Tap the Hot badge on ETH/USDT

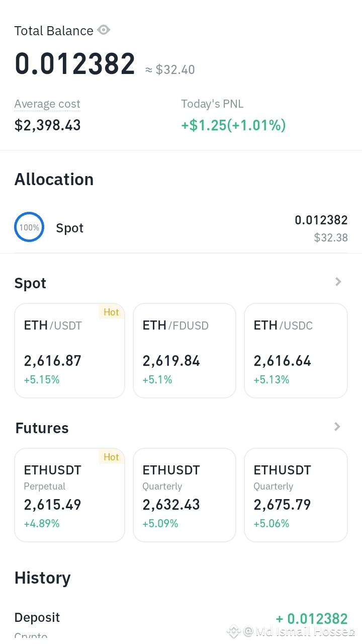(x=111, y=312)
